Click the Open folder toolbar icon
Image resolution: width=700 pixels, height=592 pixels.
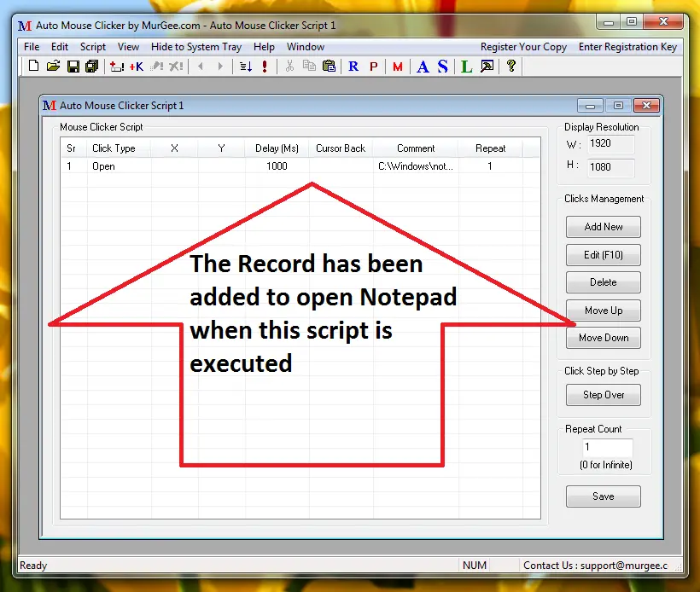(53, 67)
